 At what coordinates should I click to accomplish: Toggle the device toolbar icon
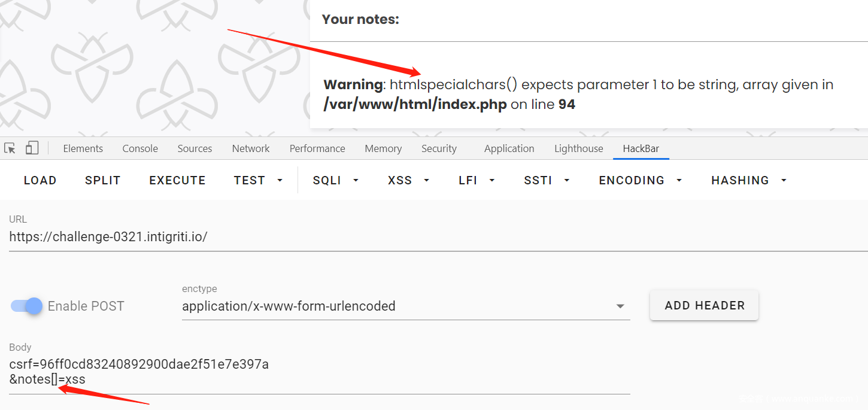(x=32, y=148)
